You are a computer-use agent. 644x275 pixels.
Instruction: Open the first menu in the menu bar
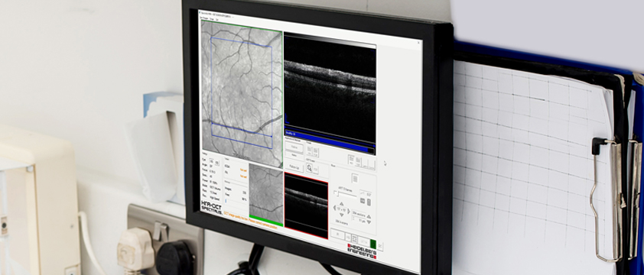204,18
